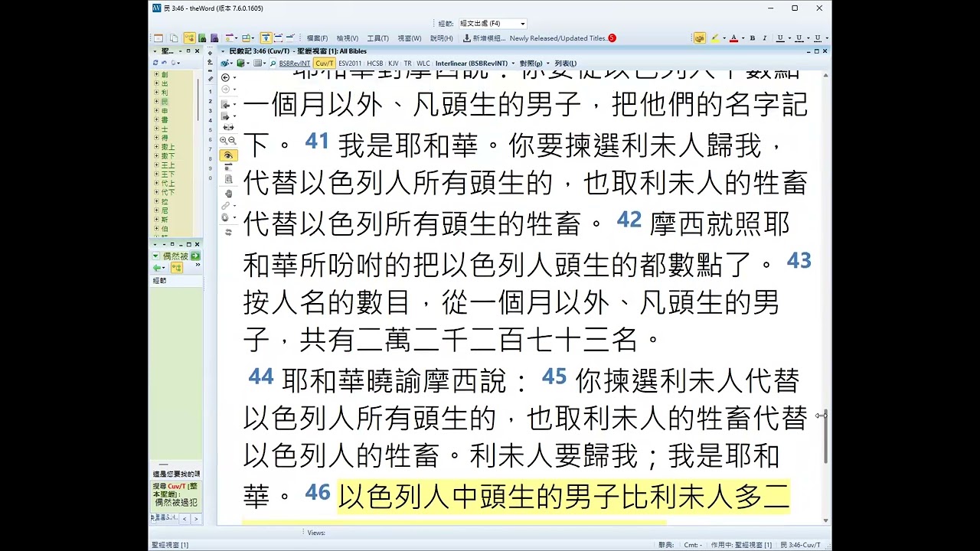
Task: Go back in Bible view history
Action: (x=225, y=78)
